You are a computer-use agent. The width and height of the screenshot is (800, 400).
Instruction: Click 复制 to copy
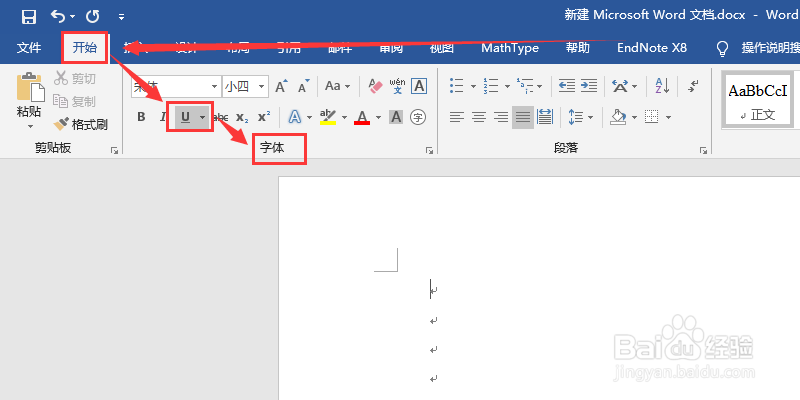[x=75, y=101]
